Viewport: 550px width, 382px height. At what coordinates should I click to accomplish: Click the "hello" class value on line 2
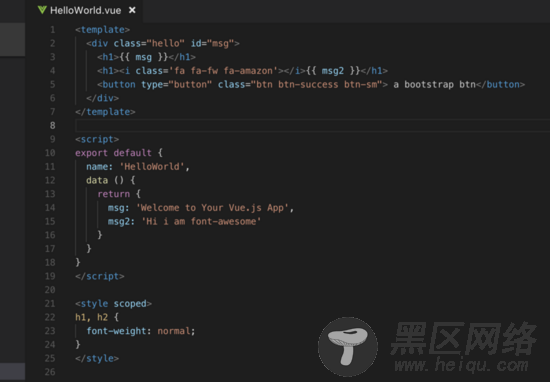point(166,43)
